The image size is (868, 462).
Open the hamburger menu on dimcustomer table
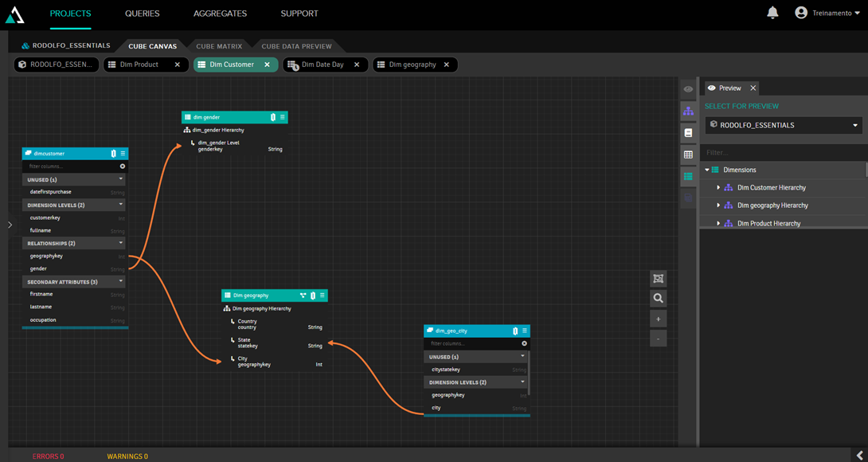123,153
